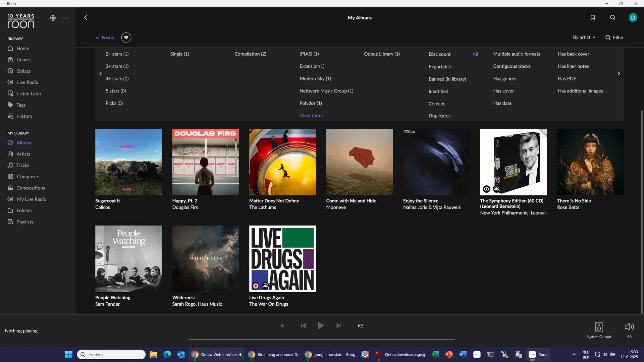
Task: Toggle the favorites heart filter
Action: (x=126, y=38)
